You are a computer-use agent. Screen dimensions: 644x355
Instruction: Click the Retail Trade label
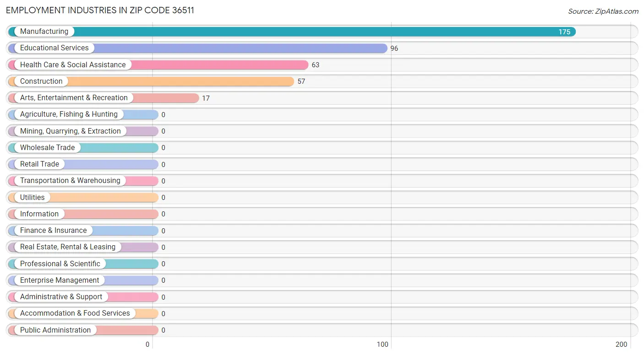pos(39,164)
